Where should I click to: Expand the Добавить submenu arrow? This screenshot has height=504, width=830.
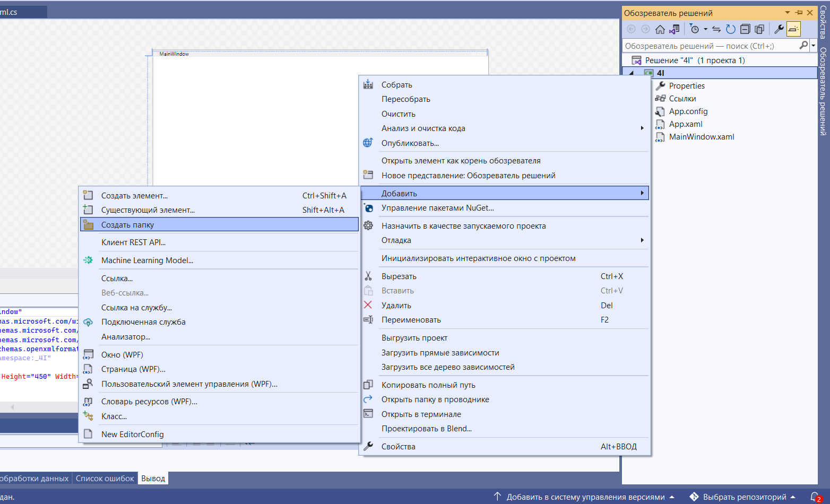(x=642, y=193)
